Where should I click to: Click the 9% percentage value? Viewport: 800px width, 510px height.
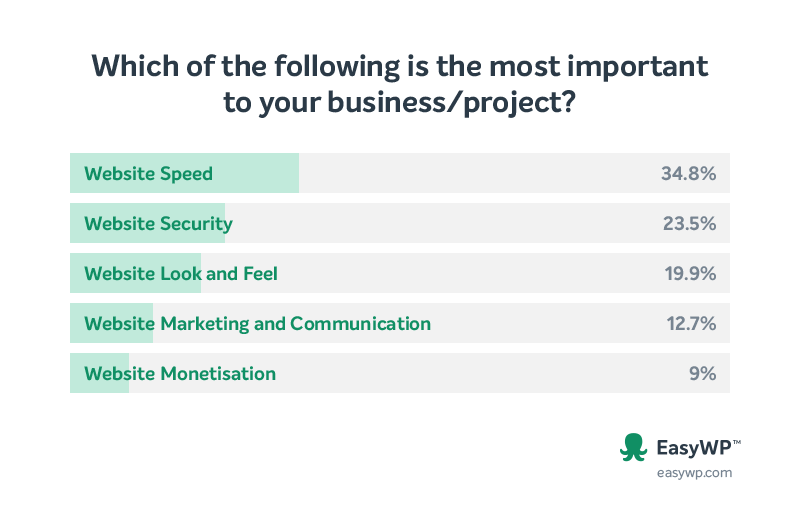(703, 373)
